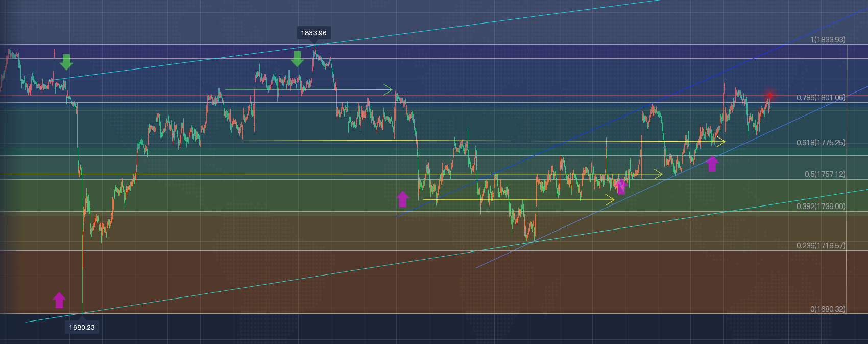Select the 0.382(1739.00) Fibonacci level label
868x344 pixels.
click(821, 206)
